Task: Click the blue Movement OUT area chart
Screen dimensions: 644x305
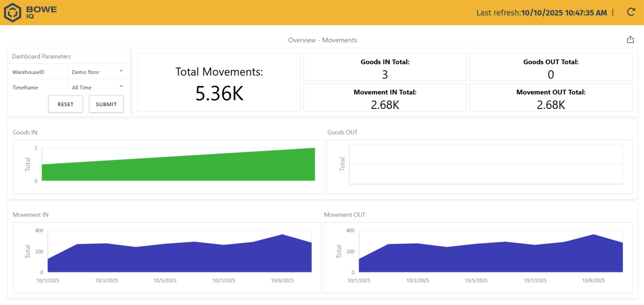Action: 491,259
